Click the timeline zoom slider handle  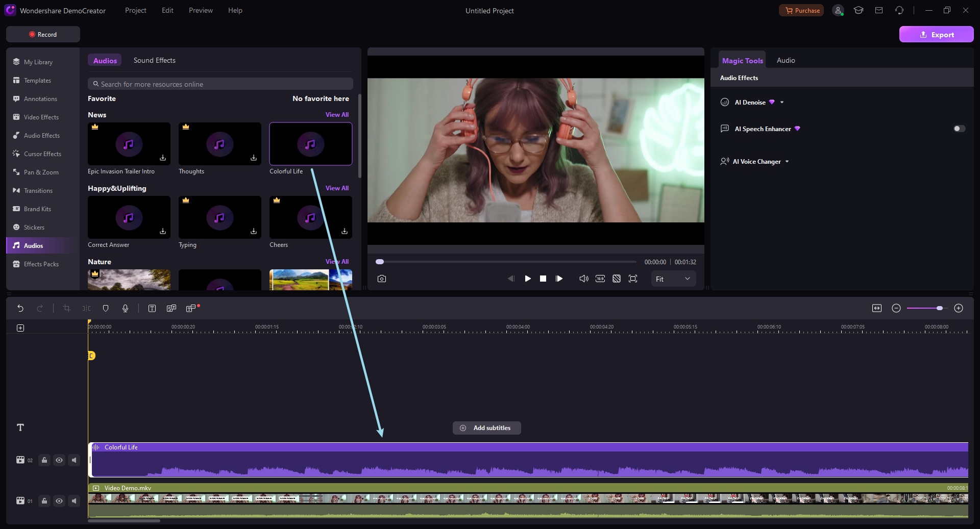click(939, 308)
